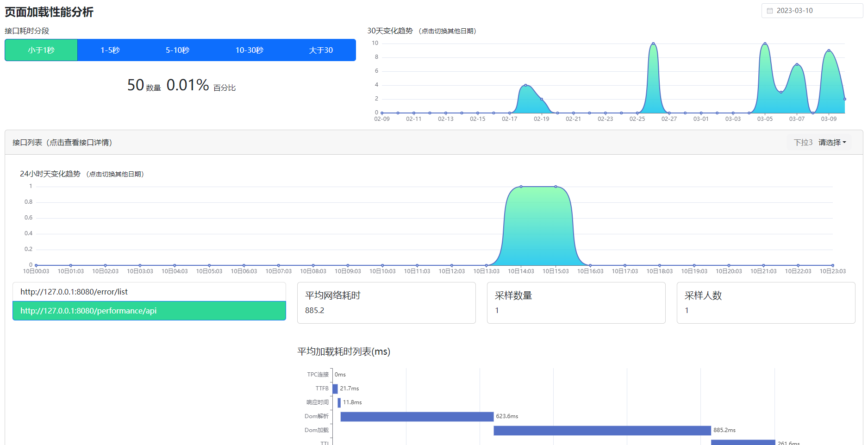Click the 02-09 axis label on 30-day chart
This screenshot has height=445, width=868.
[382, 119]
